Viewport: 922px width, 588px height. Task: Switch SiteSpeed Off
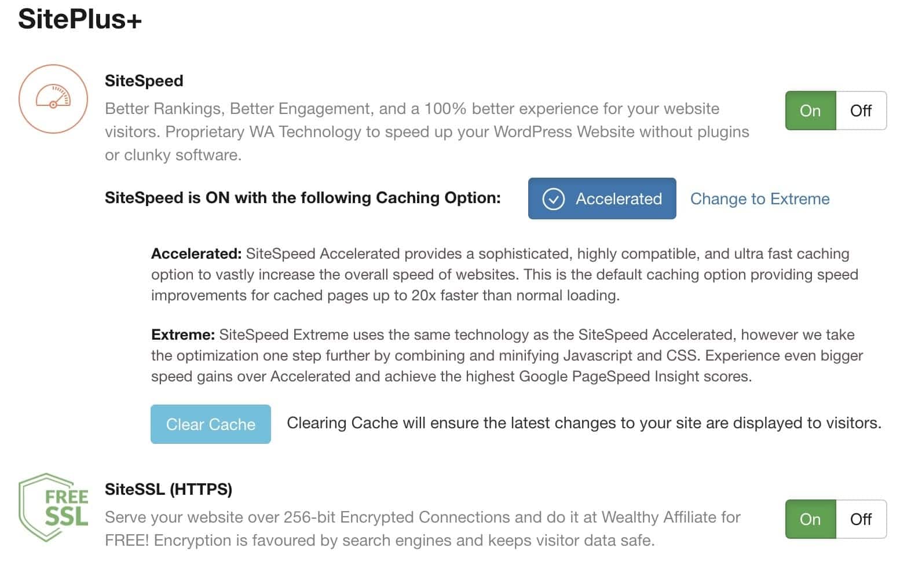[861, 111]
